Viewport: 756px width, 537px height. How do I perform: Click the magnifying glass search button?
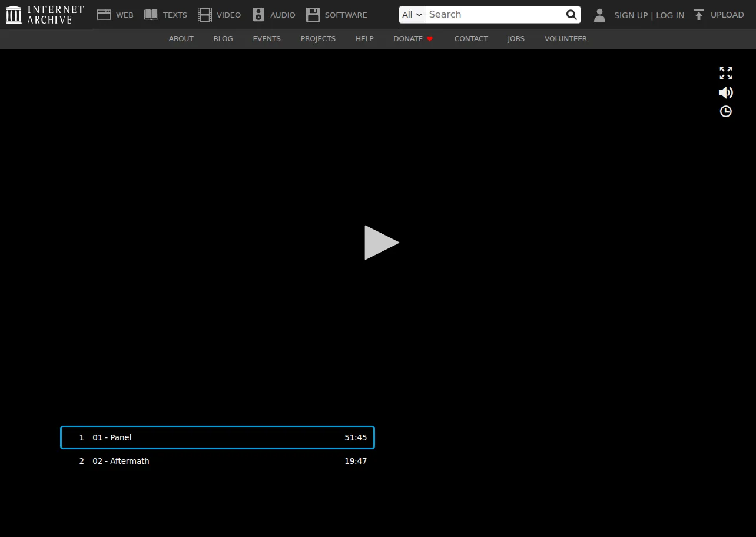tap(571, 15)
